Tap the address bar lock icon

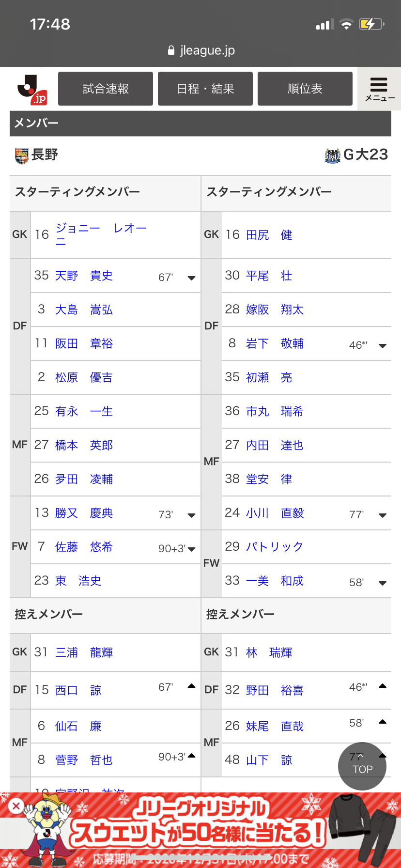tap(171, 50)
